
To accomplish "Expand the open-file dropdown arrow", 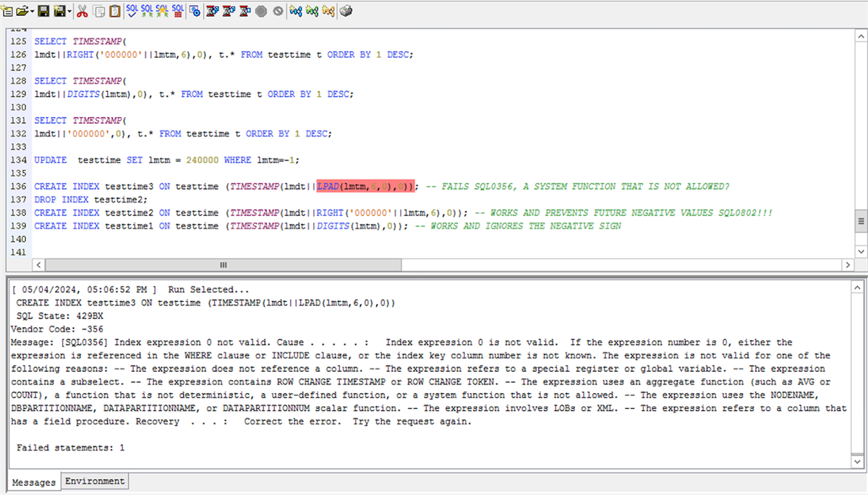I will [x=32, y=12].
